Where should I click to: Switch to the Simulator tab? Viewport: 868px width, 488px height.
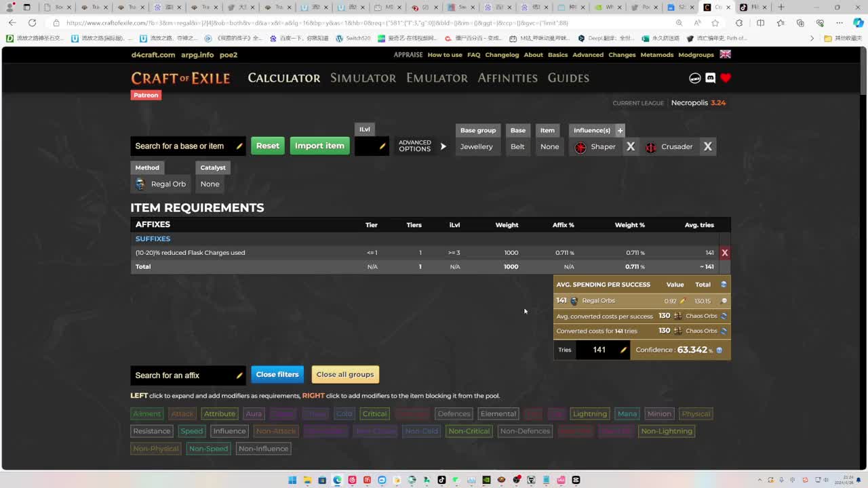[363, 78]
